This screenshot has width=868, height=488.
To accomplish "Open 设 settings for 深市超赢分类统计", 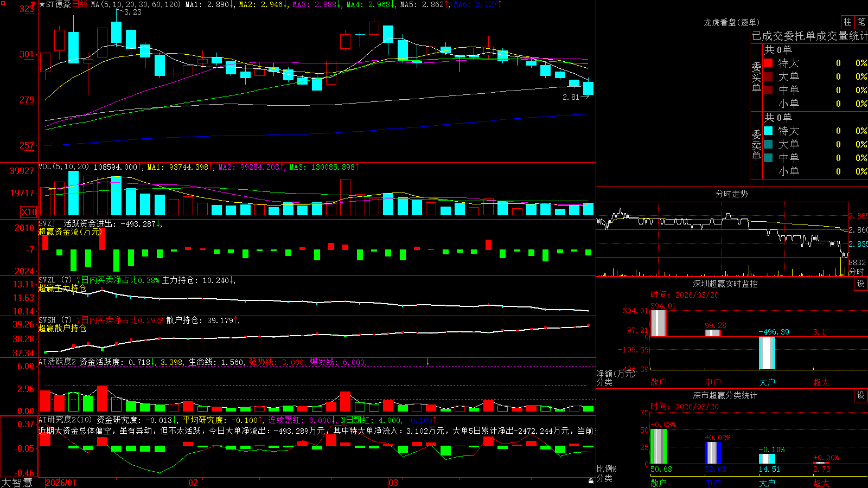I will point(861,395).
